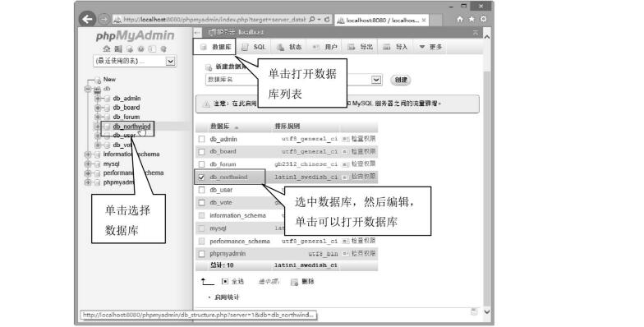Collapse the db group in the tree
The width and height of the screenshot is (644, 327).
point(88,89)
